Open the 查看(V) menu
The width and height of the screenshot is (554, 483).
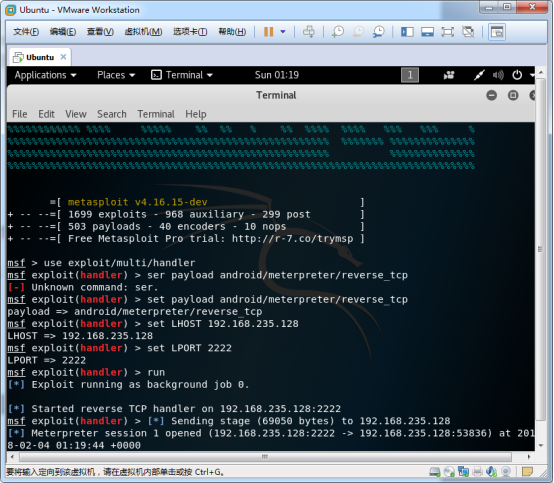tap(100, 32)
